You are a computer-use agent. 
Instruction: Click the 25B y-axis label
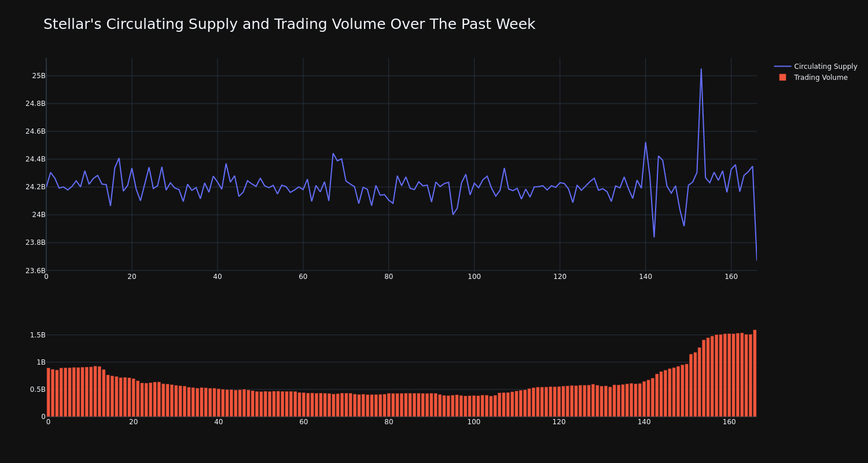tap(39, 76)
